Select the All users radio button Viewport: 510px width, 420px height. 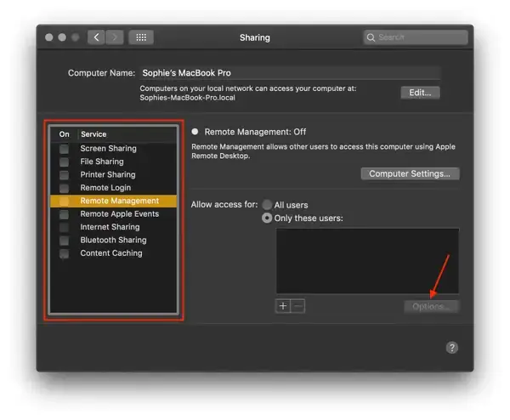pyautogui.click(x=267, y=205)
